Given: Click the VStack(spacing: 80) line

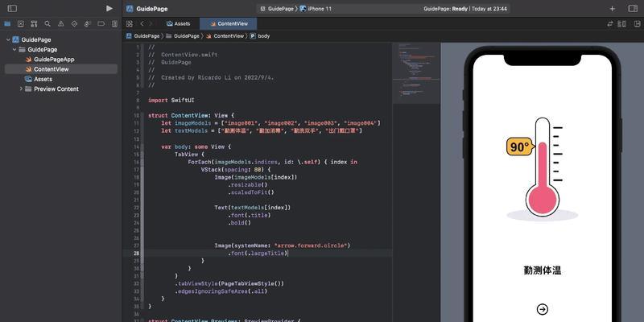Looking at the screenshot, I should point(236,169).
